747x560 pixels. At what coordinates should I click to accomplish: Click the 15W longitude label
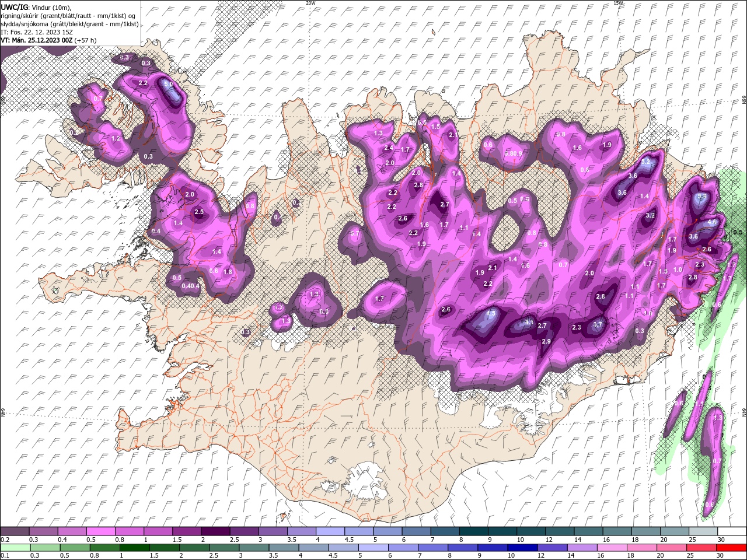(x=619, y=3)
